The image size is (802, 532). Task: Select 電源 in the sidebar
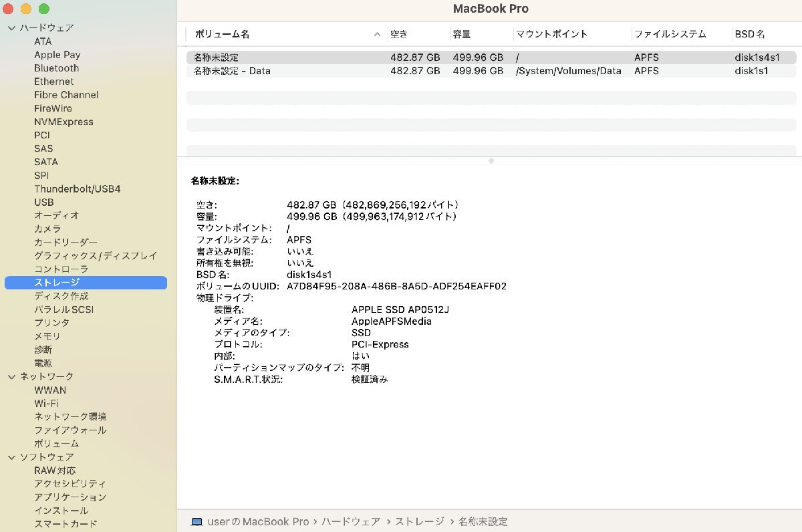coord(43,363)
